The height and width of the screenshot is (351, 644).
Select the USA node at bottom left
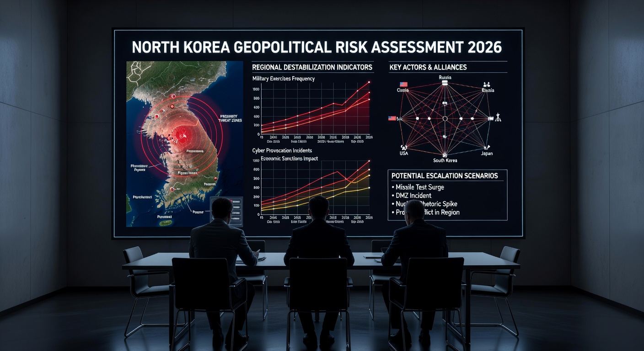[404, 148]
